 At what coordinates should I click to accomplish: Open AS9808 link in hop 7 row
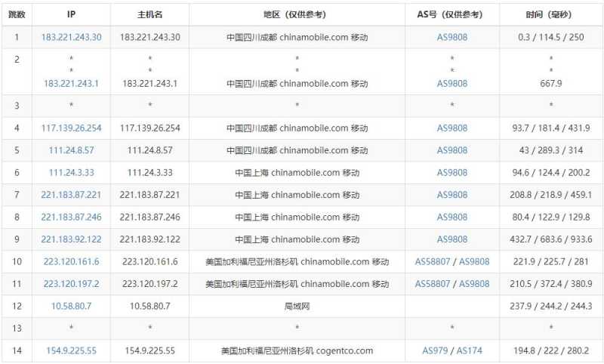pos(452,195)
